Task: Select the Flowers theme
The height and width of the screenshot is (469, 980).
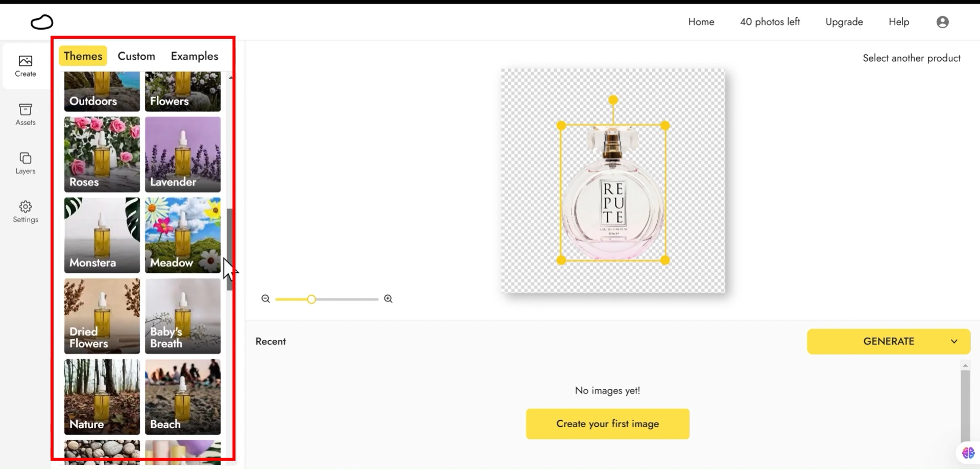Action: tap(183, 92)
